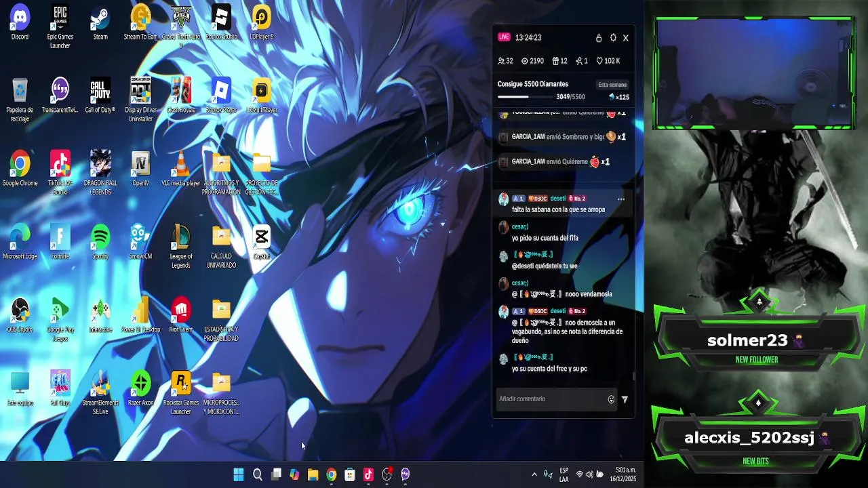Select Display Driver Uninstaller icon
Screen dimensions: 868x488
[x=140, y=100]
